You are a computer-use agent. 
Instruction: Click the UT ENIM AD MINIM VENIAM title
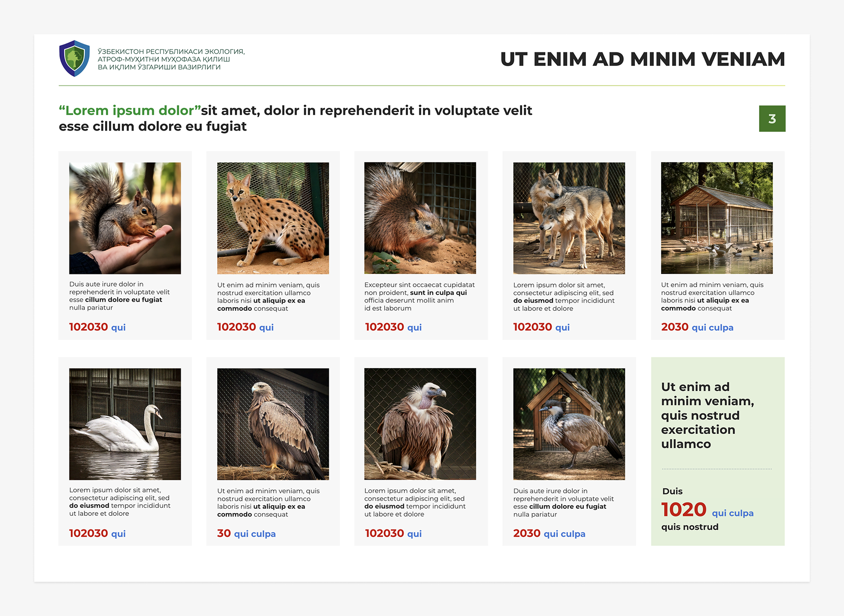click(642, 59)
